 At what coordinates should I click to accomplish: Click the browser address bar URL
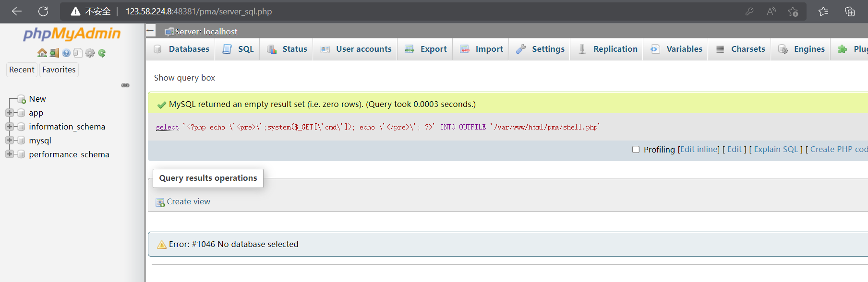pos(199,11)
